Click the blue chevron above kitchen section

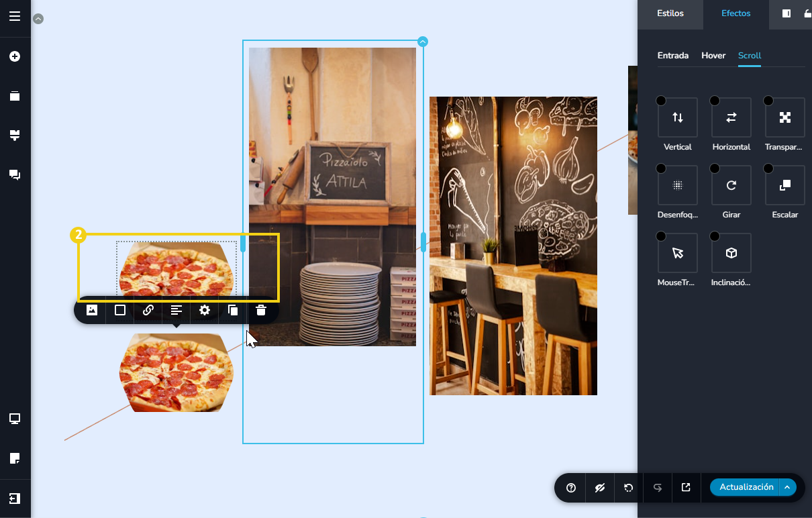423,42
